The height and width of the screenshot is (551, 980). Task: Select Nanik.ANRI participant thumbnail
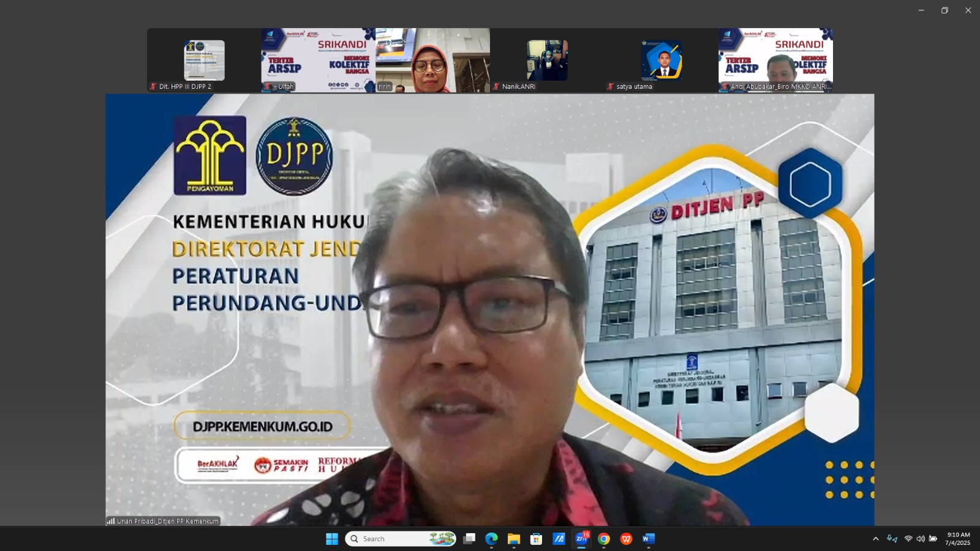pos(547,60)
